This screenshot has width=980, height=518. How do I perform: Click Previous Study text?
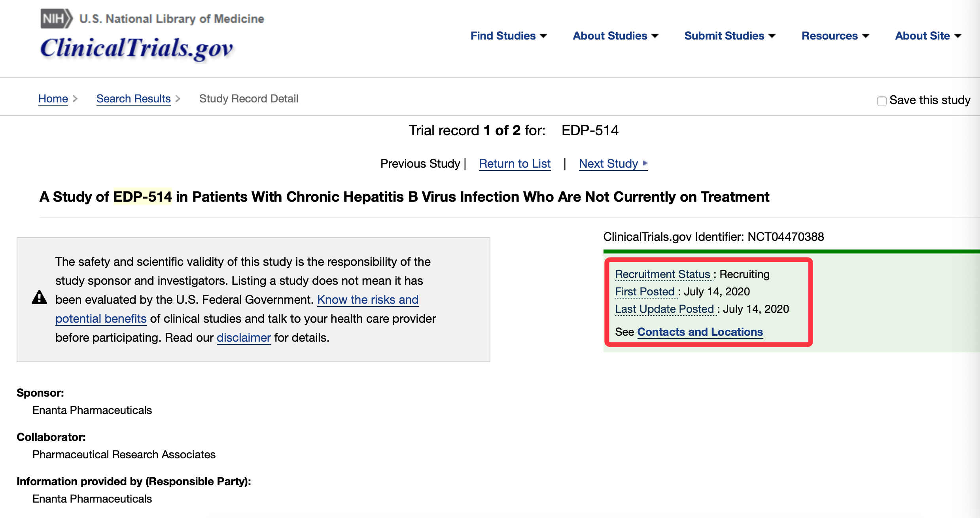tap(420, 163)
